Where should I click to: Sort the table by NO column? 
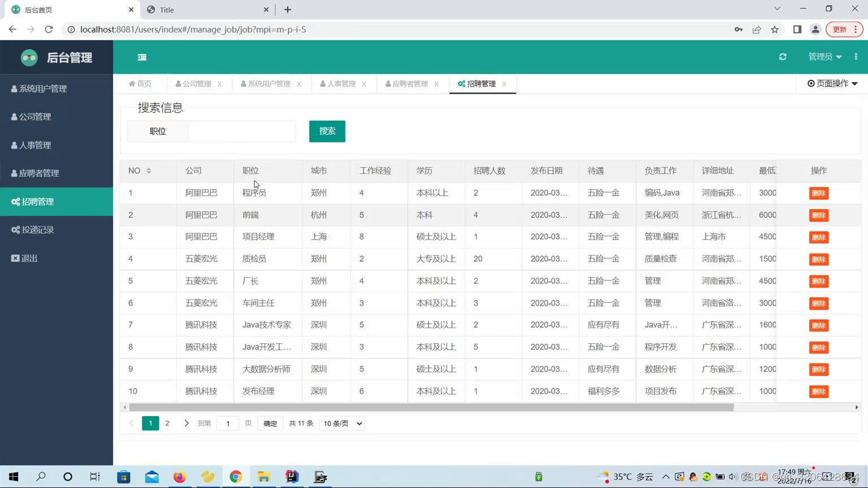(x=149, y=171)
